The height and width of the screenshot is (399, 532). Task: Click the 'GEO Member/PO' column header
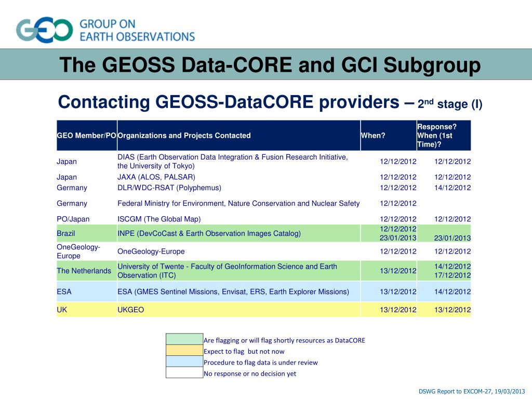tap(87, 136)
